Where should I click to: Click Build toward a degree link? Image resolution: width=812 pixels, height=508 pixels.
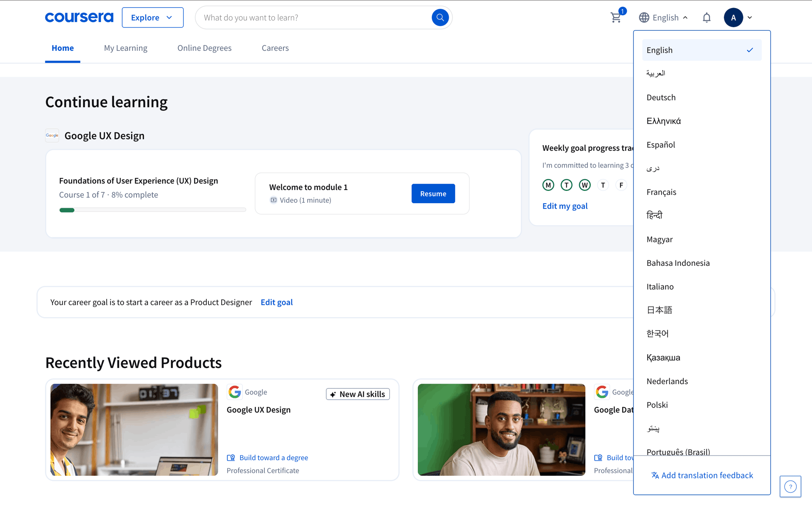coord(274,458)
